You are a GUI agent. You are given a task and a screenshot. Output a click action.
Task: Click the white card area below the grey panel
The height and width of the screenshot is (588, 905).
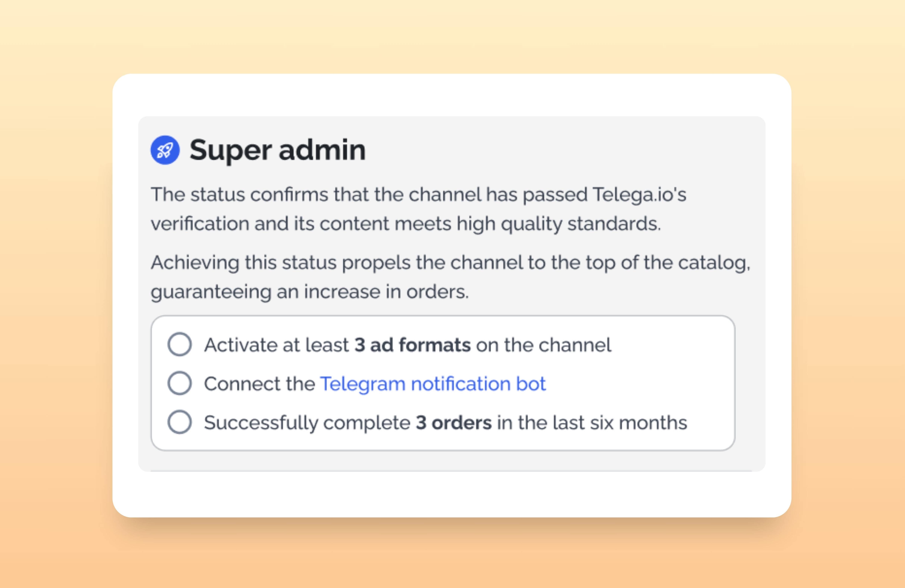tap(452, 494)
